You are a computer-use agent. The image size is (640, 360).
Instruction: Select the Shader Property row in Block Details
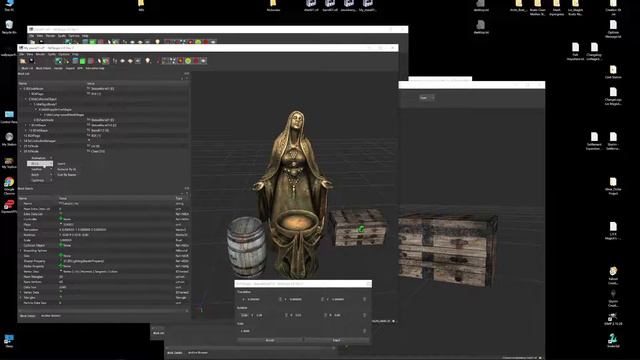(104, 261)
